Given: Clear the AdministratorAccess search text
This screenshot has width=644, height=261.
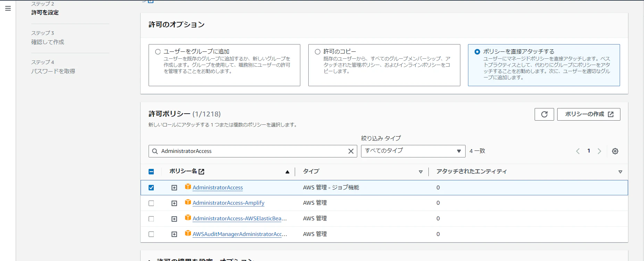Looking at the screenshot, I should (x=351, y=151).
